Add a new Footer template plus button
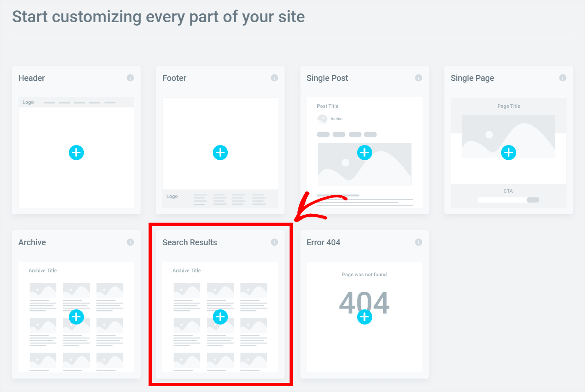Image resolution: width=585 pixels, height=392 pixels. pos(220,153)
